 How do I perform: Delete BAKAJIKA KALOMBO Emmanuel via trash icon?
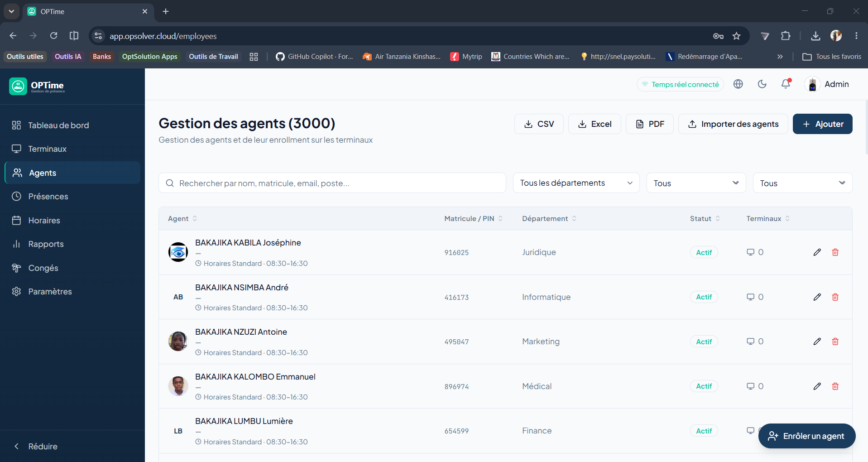[835, 386]
